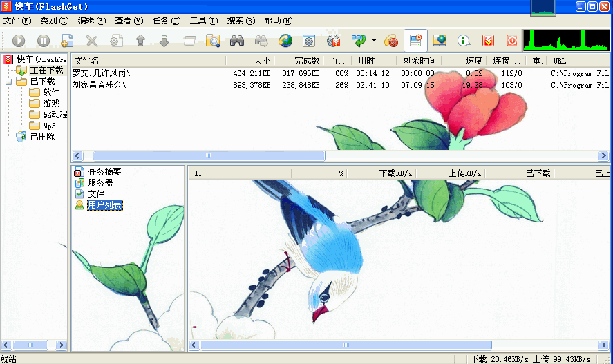Click the folder with globe site explorer icon
Viewport: 613px width, 364px height.
point(440,41)
